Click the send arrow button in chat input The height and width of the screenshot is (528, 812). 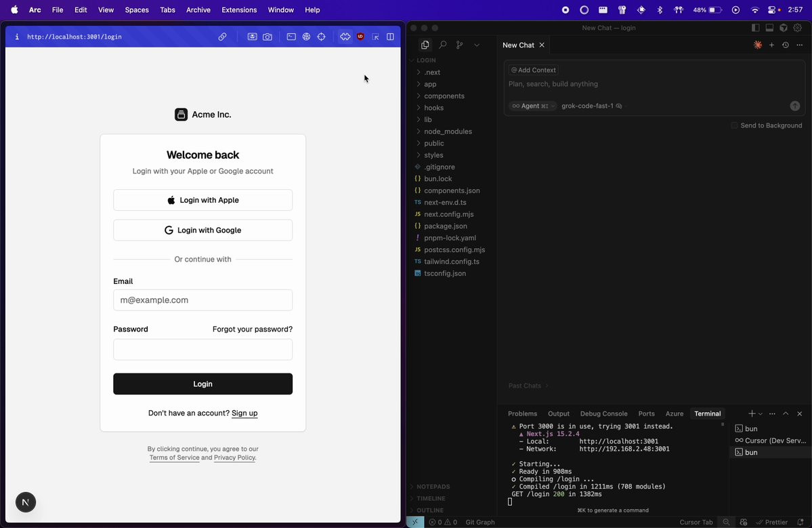click(795, 106)
